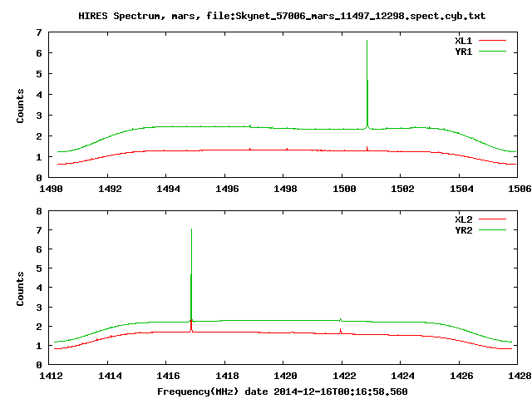This screenshot has width=532, height=399.
Task: Click the 1506 x-axis tick label
Action: pos(520,189)
